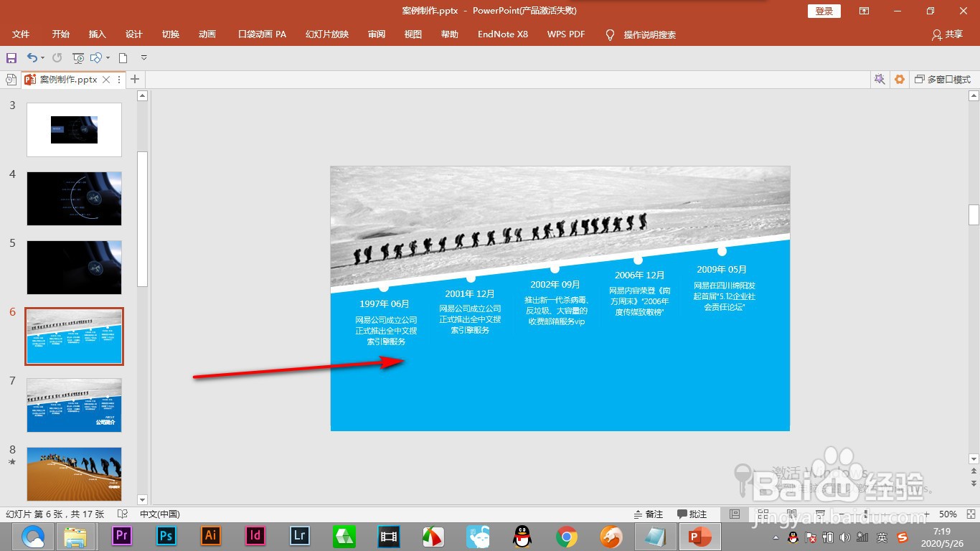Jump to next slide double-arrow button

[974, 484]
